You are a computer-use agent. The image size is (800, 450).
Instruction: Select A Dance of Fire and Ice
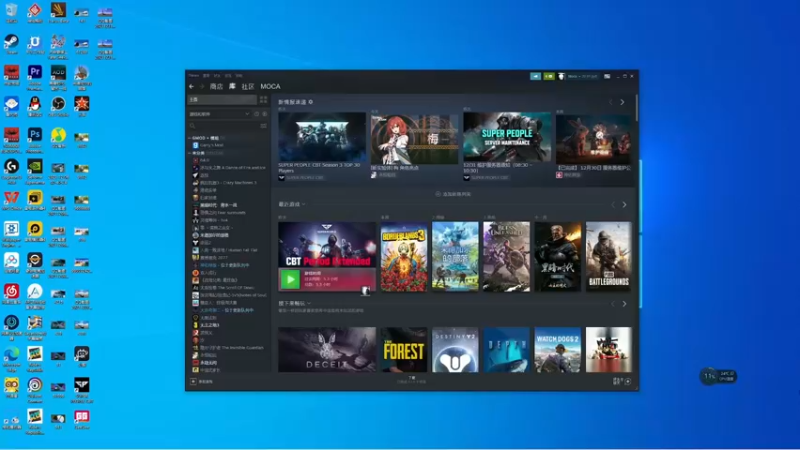229,167
